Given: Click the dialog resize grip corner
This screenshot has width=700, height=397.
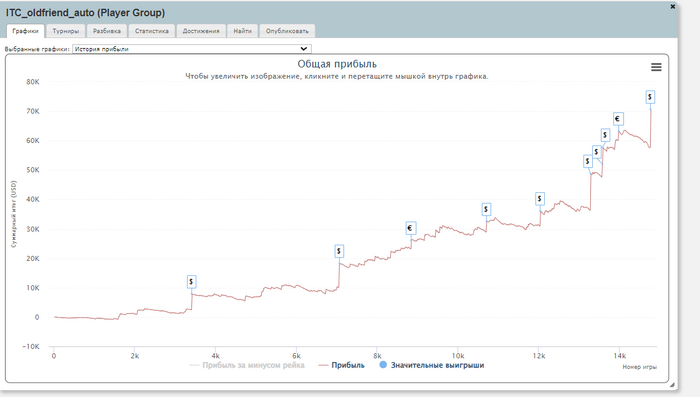Looking at the screenshot, I should pos(672,384).
